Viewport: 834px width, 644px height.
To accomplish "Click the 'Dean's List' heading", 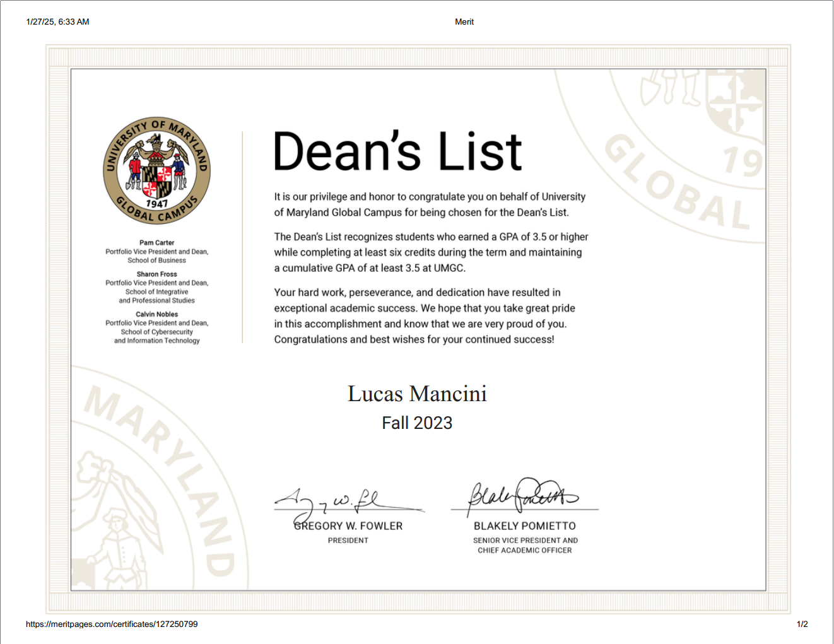I will pos(397,151).
